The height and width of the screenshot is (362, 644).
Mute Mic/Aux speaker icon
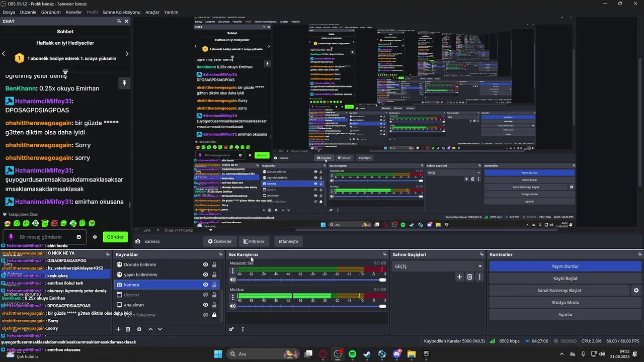(x=232, y=306)
